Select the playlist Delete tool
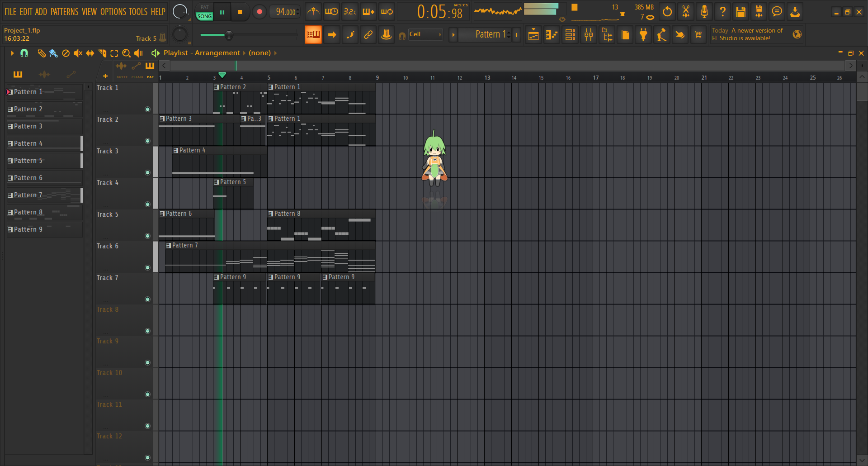The image size is (868, 466). coord(66,53)
